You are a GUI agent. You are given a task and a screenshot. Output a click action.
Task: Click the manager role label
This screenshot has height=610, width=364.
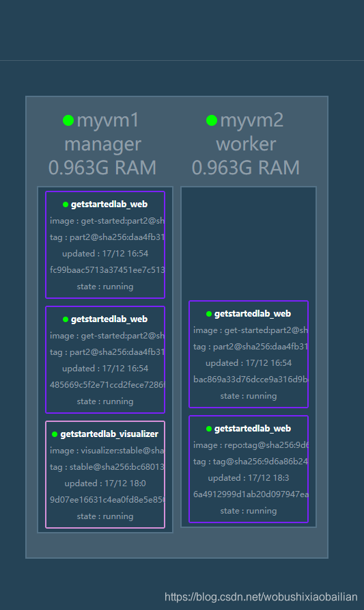click(103, 144)
